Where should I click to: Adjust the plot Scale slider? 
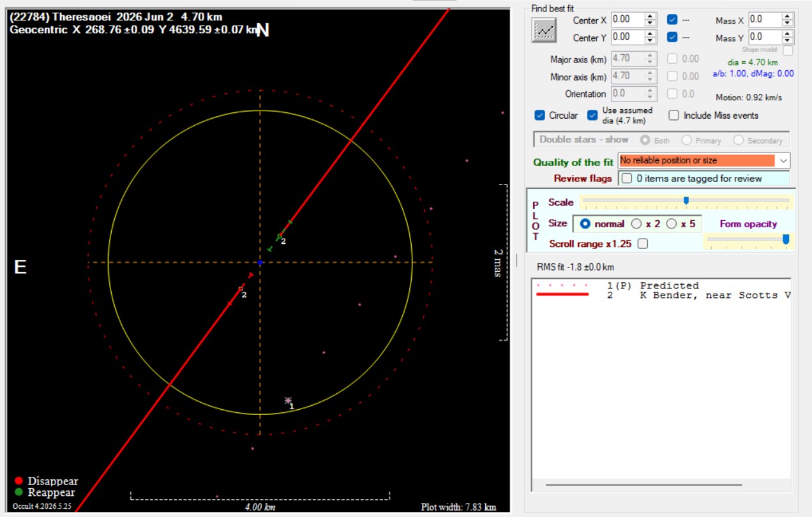point(686,202)
